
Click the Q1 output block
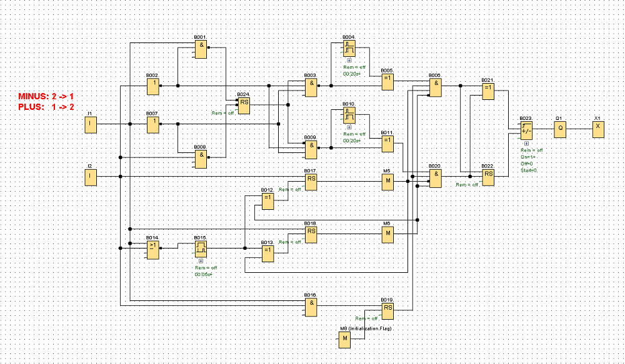pos(560,129)
